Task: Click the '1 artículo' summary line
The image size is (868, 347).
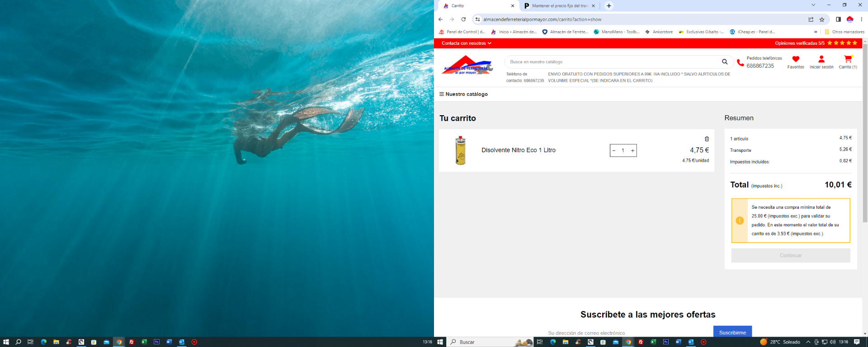Action: click(x=739, y=139)
